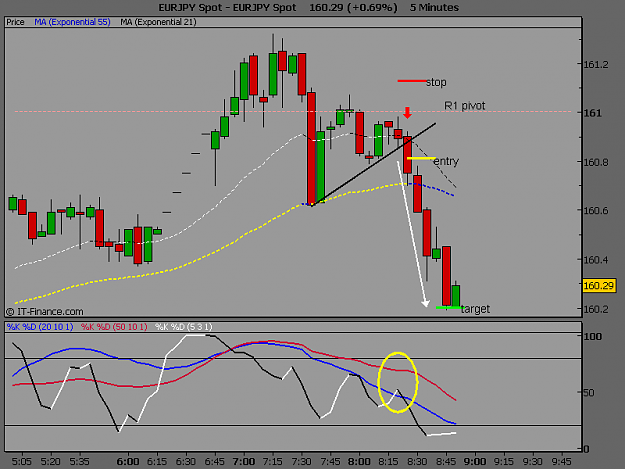Click the 9:00 time axis label
This screenshot has width=625, height=469.
click(475, 462)
